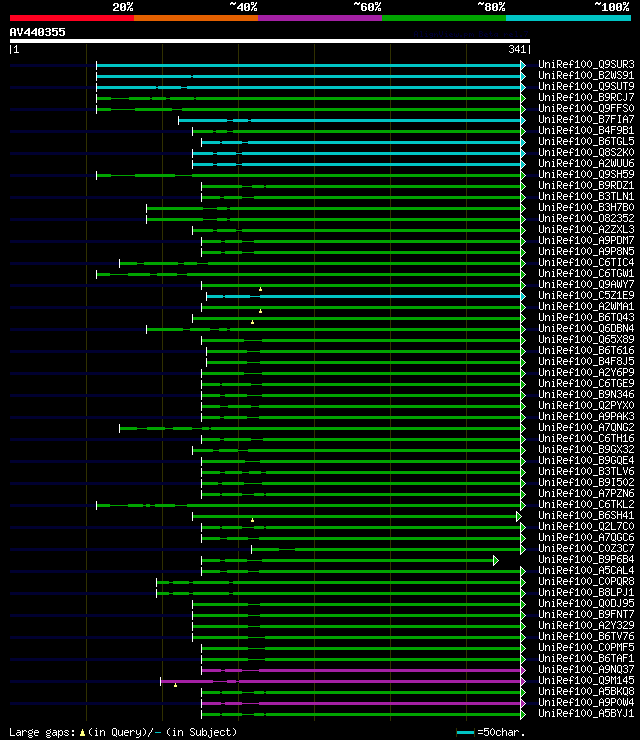Click the yellow gap triangle in the bottom legend
Image resolution: width=640 pixels, height=740 pixels.
pyautogui.click(x=82, y=732)
